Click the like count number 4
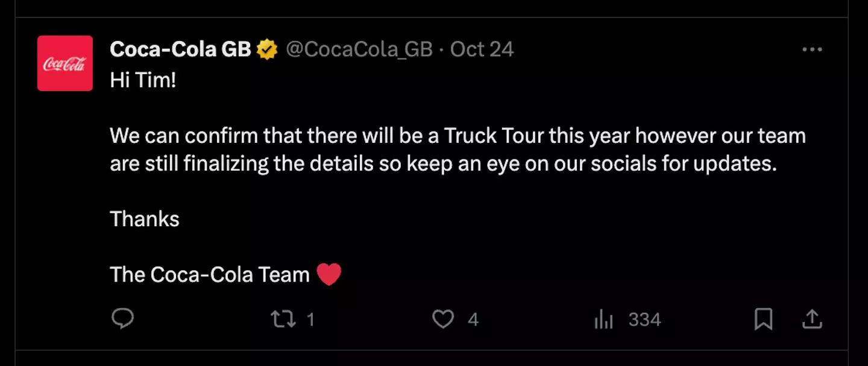 pos(473,320)
